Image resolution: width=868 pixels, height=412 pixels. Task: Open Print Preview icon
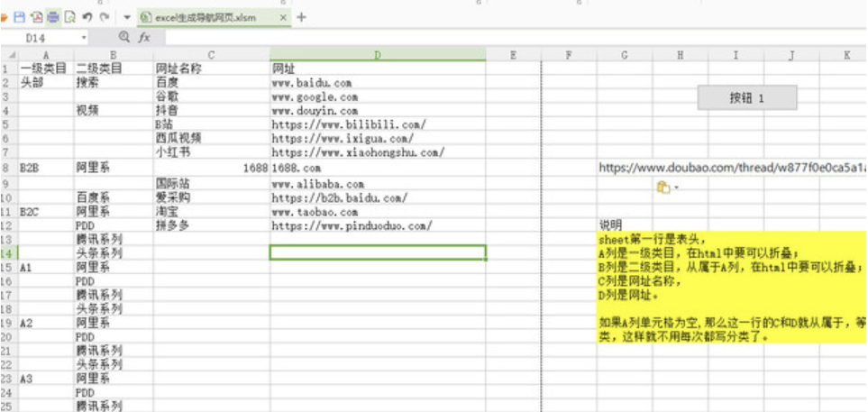(x=69, y=17)
